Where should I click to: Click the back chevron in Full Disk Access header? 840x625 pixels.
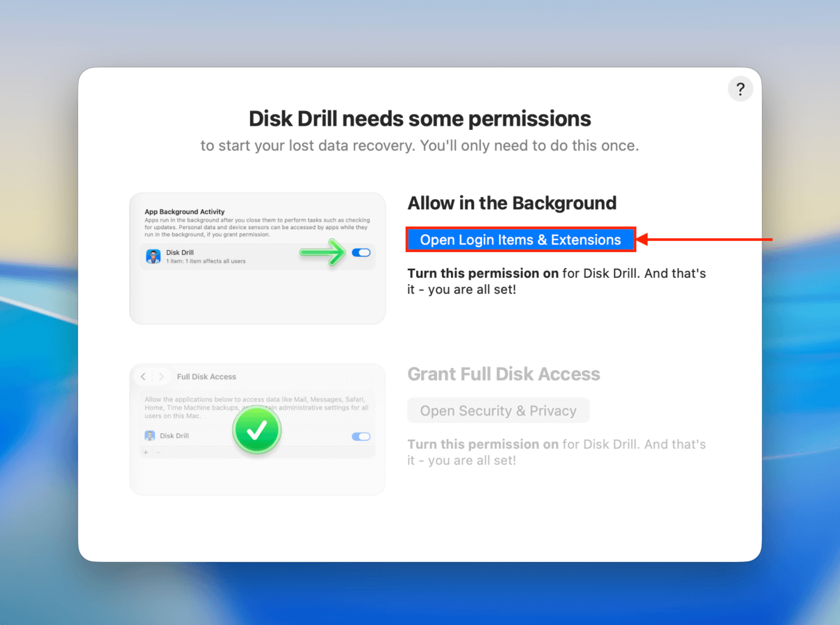[x=143, y=376]
